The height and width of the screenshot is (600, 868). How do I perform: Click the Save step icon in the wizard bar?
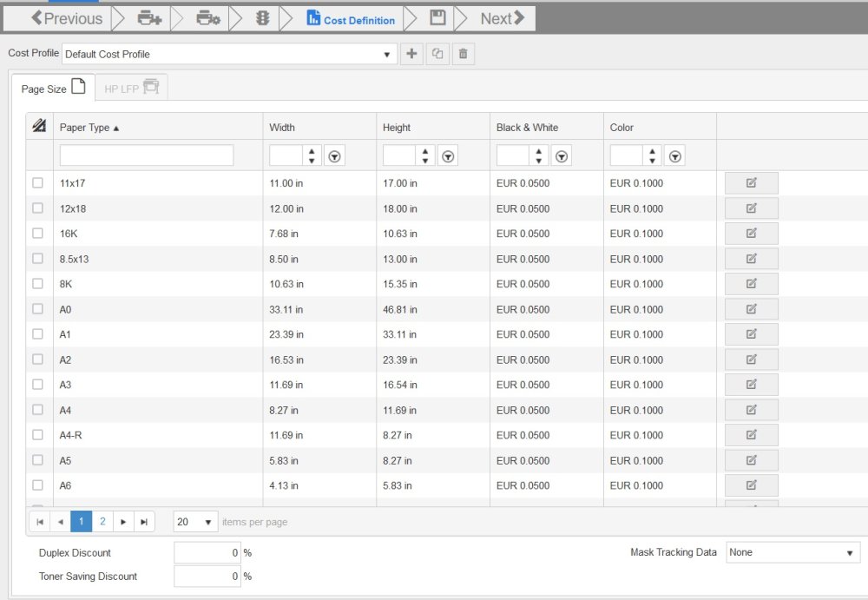point(437,17)
